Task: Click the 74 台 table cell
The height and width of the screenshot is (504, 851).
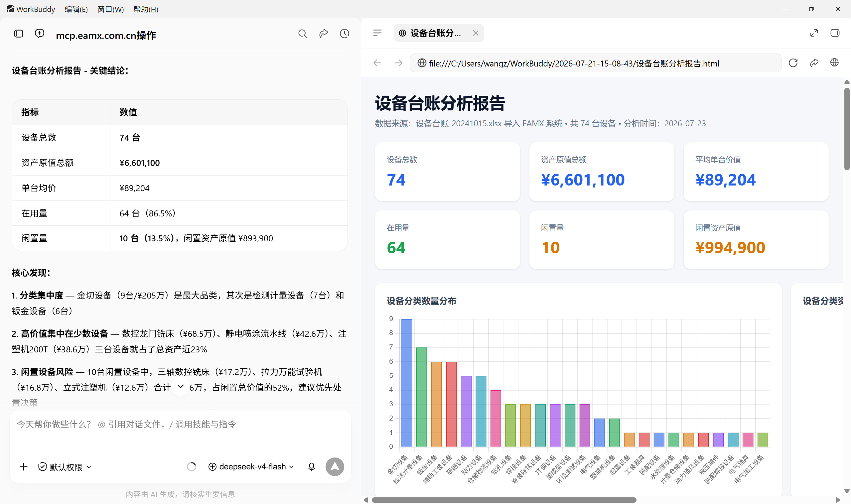Action: [229, 138]
